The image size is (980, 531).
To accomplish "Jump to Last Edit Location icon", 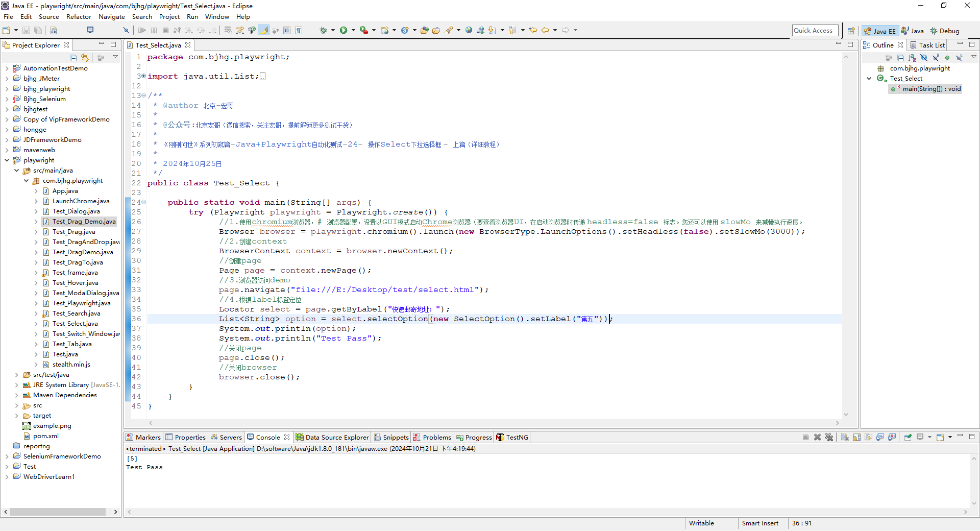I will pyautogui.click(x=533, y=30).
